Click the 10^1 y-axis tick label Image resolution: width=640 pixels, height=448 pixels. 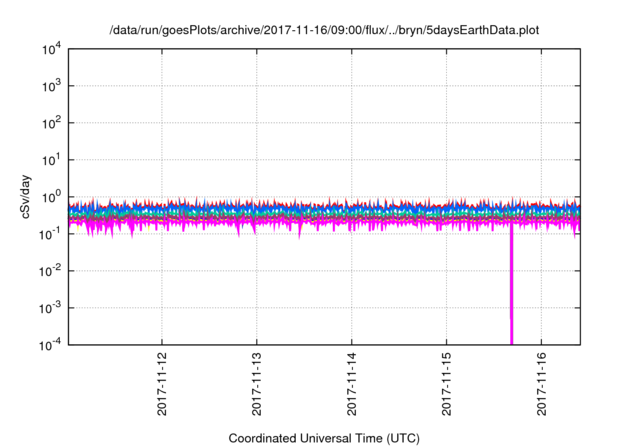[x=51, y=160]
